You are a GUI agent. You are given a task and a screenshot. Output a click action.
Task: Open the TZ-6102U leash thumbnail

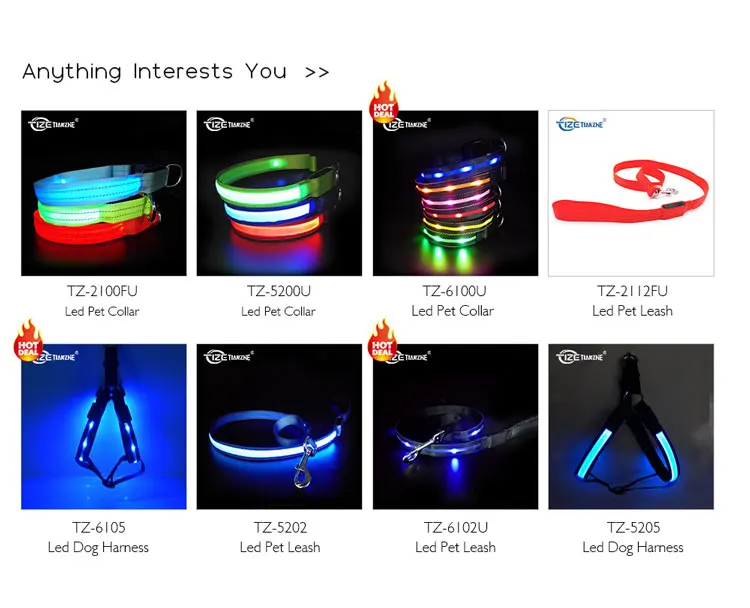coord(455,427)
